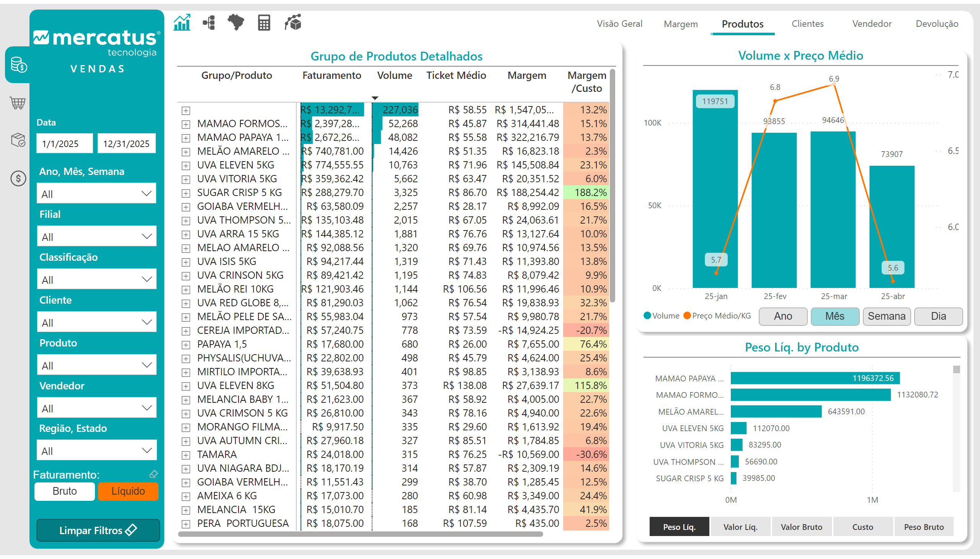Open the hierarchy tree icon in toolbar
Screen dimensions: 980x559
coord(209,23)
